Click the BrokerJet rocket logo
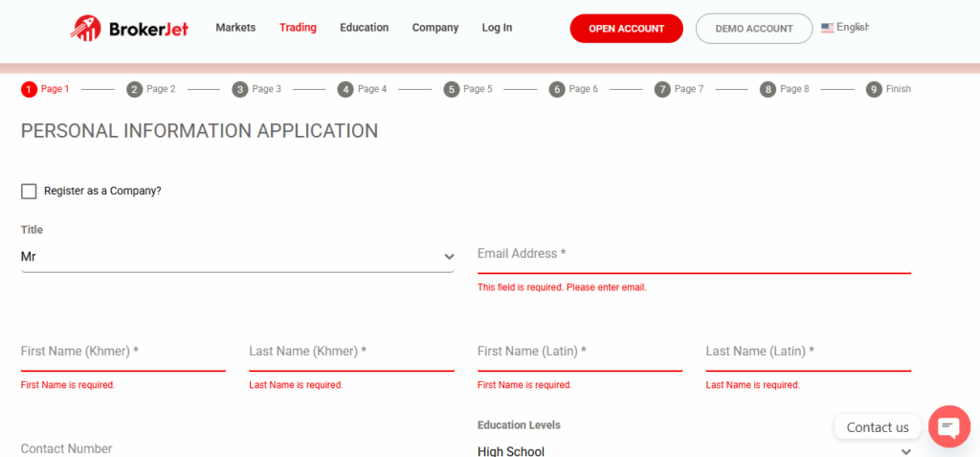The height and width of the screenshot is (457, 980). pyautogui.click(x=85, y=28)
